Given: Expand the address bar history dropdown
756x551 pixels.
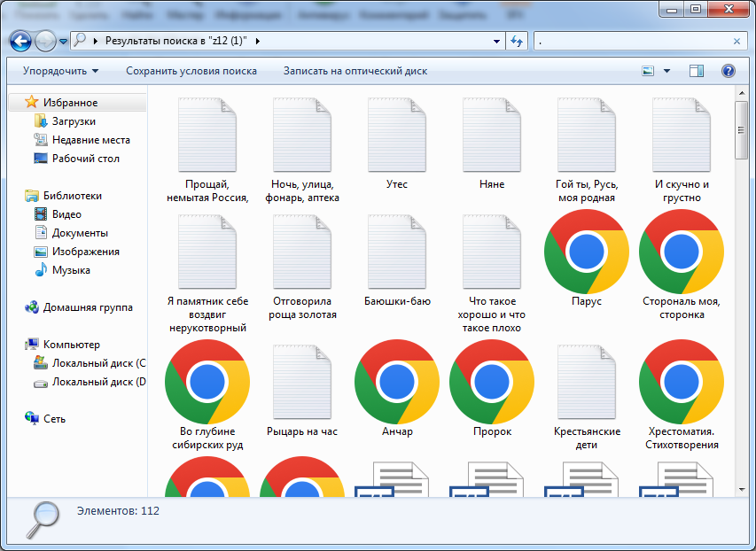Looking at the screenshot, I should 496,42.
